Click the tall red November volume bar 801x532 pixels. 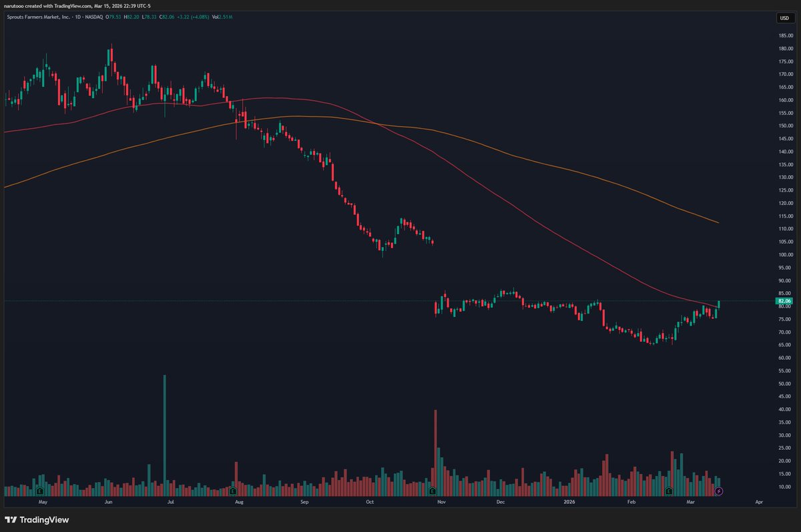435,453
